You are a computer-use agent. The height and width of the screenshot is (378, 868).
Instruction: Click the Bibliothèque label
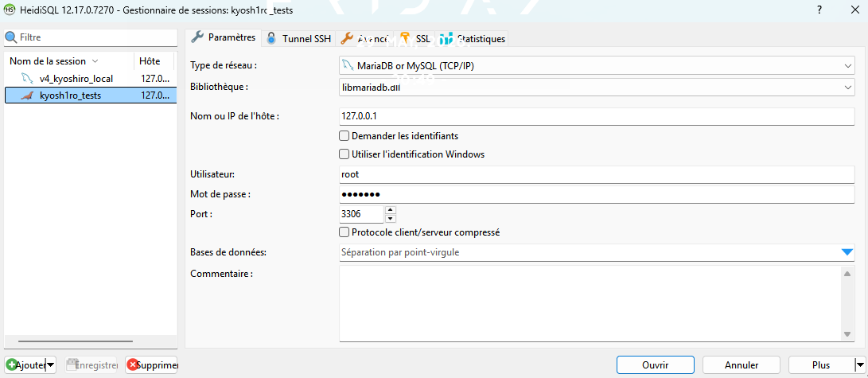tap(220, 86)
